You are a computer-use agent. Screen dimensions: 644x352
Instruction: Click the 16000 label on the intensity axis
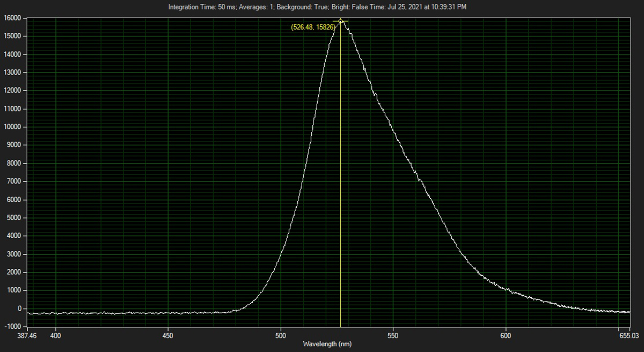(12, 18)
